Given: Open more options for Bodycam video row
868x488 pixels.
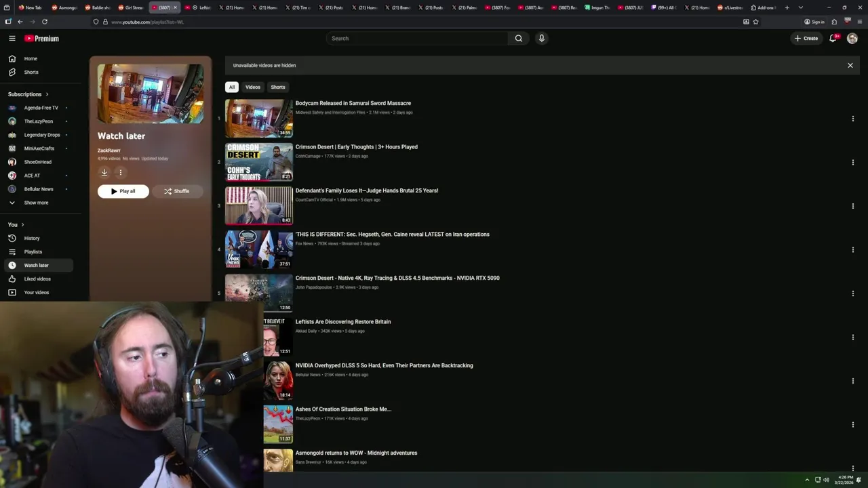Looking at the screenshot, I should [853, 119].
